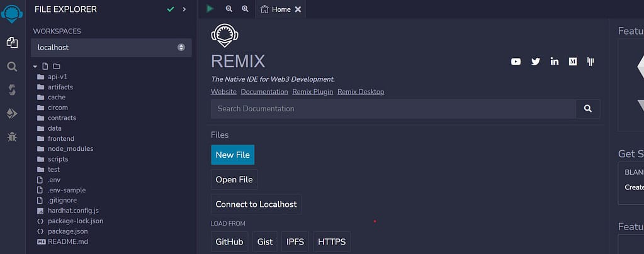Click the Connect to Localhost button
The image size is (644, 254).
point(256,204)
